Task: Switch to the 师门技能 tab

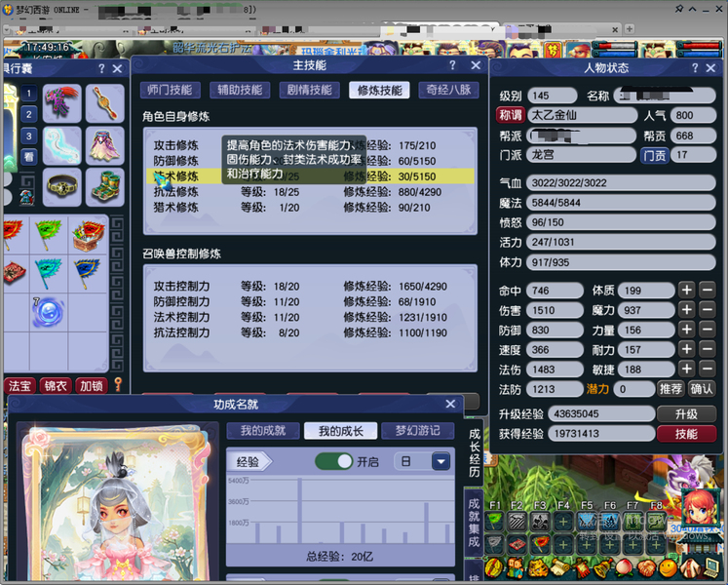Action: (170, 90)
